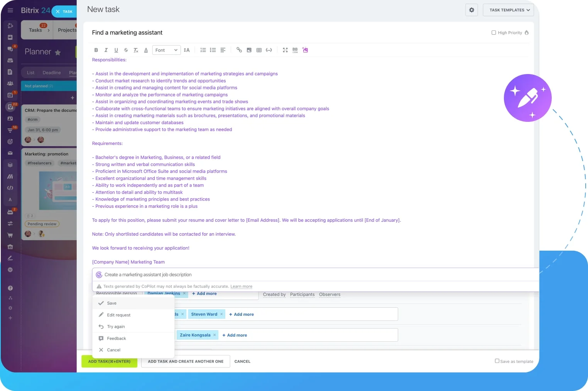
Task: Enable the High Priority checkbox
Action: 494,32
